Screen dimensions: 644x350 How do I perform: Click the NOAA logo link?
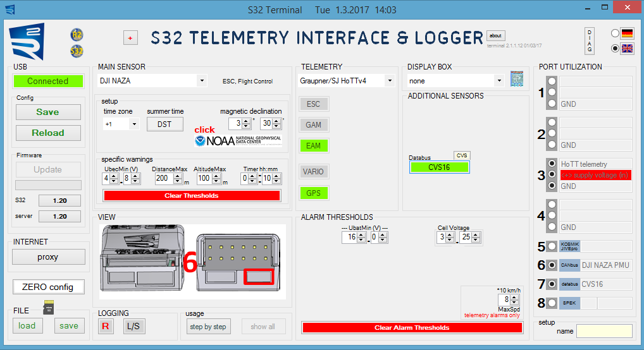point(238,141)
